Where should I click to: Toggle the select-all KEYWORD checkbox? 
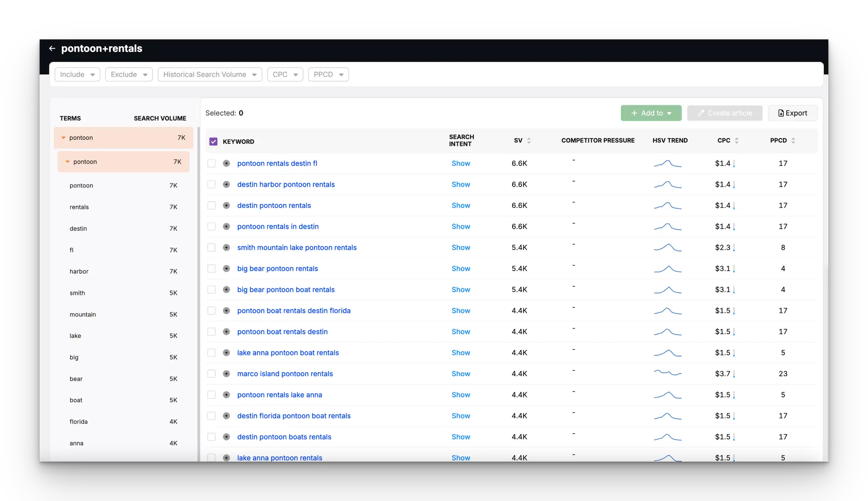[x=213, y=142]
